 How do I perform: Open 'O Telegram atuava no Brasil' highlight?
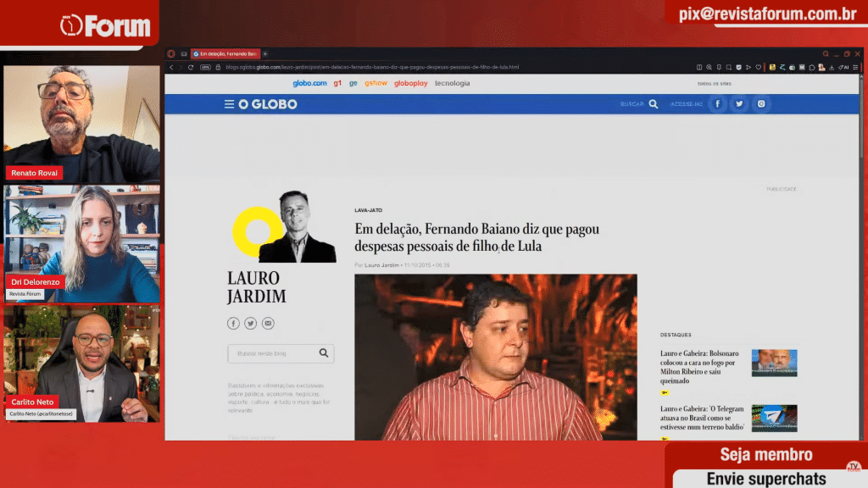point(702,418)
